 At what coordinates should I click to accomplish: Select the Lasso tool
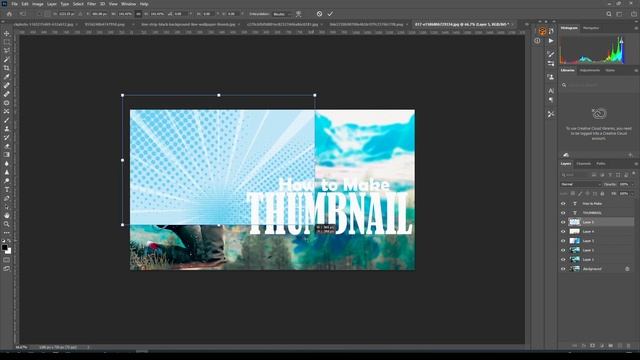coord(7,51)
